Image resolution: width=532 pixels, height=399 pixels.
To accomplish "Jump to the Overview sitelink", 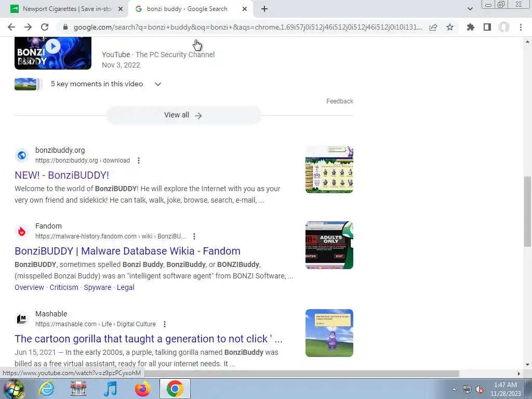I will tap(29, 287).
